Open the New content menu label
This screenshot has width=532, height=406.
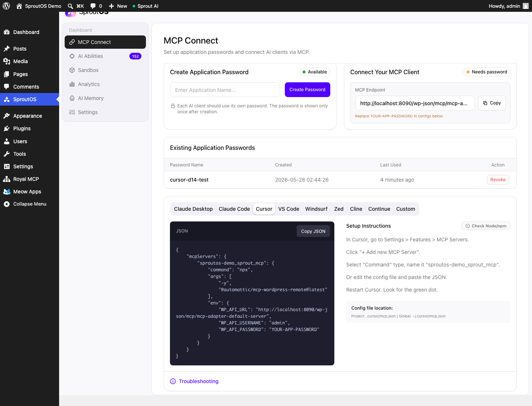click(x=122, y=6)
